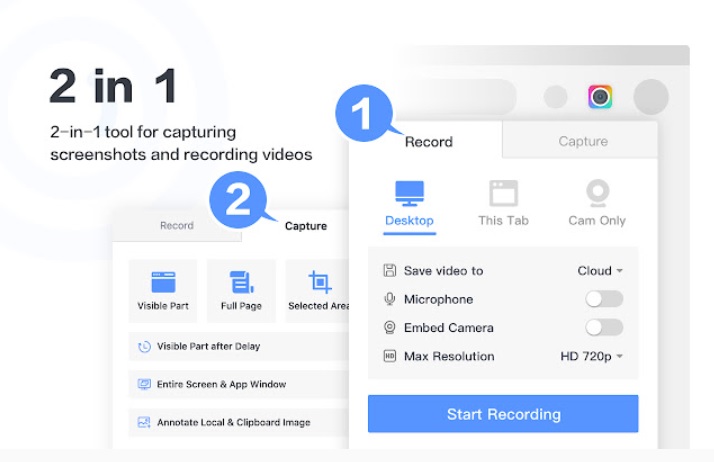Switch to the Capture tab in front panel

pyautogui.click(x=583, y=142)
